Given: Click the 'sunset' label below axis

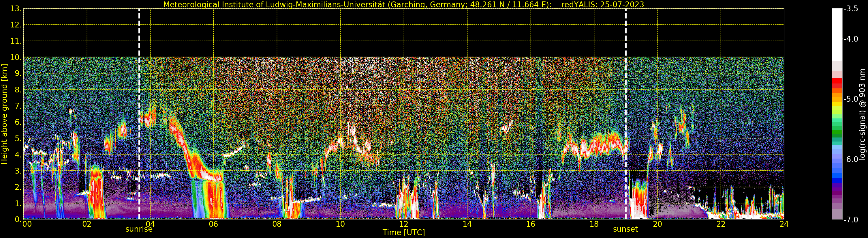Looking at the screenshot, I should tap(625, 229).
